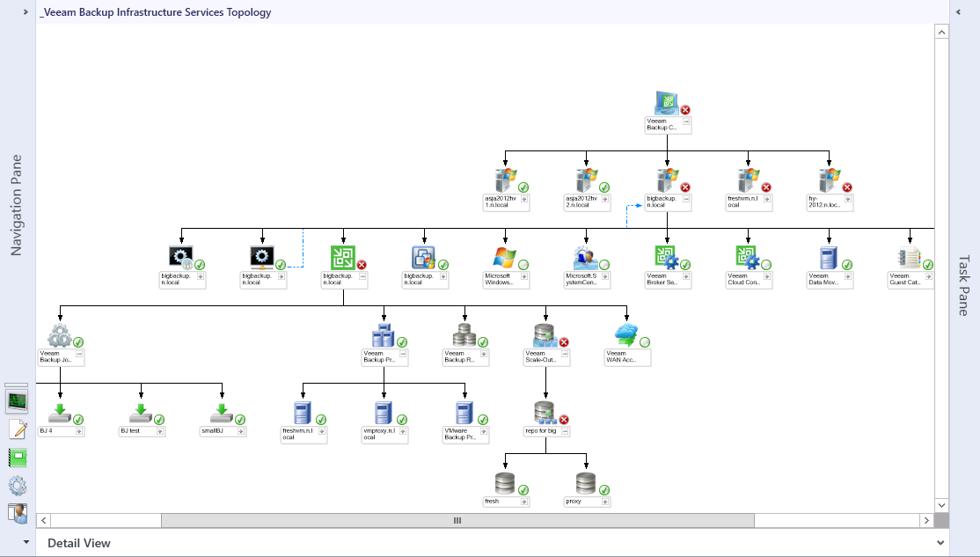Expand the Veeam Broker Se... node

pyautogui.click(x=685, y=276)
